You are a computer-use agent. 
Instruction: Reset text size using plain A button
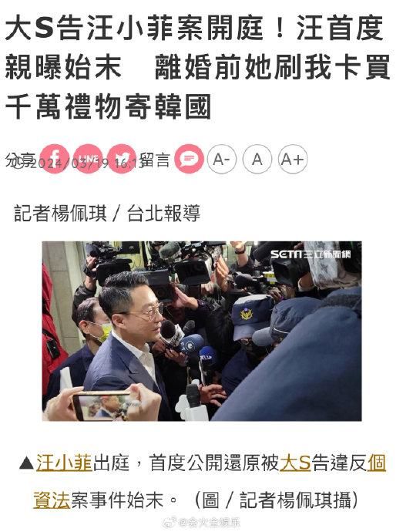[x=257, y=159]
